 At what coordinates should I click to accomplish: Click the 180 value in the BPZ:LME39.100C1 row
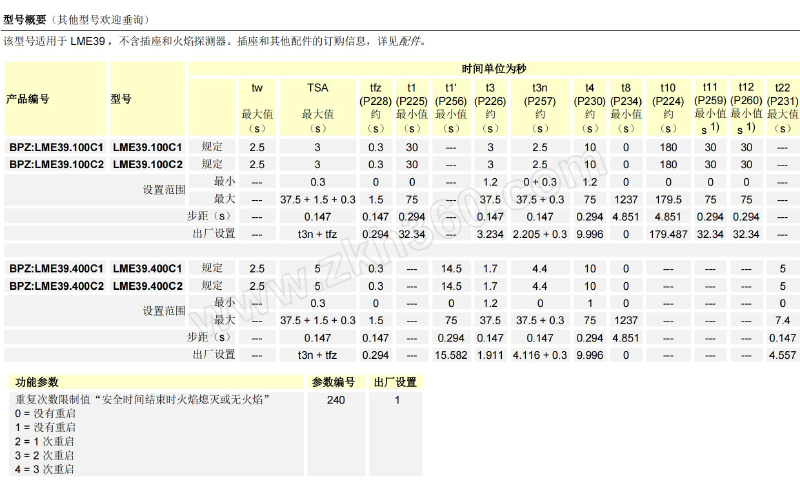pos(668,147)
